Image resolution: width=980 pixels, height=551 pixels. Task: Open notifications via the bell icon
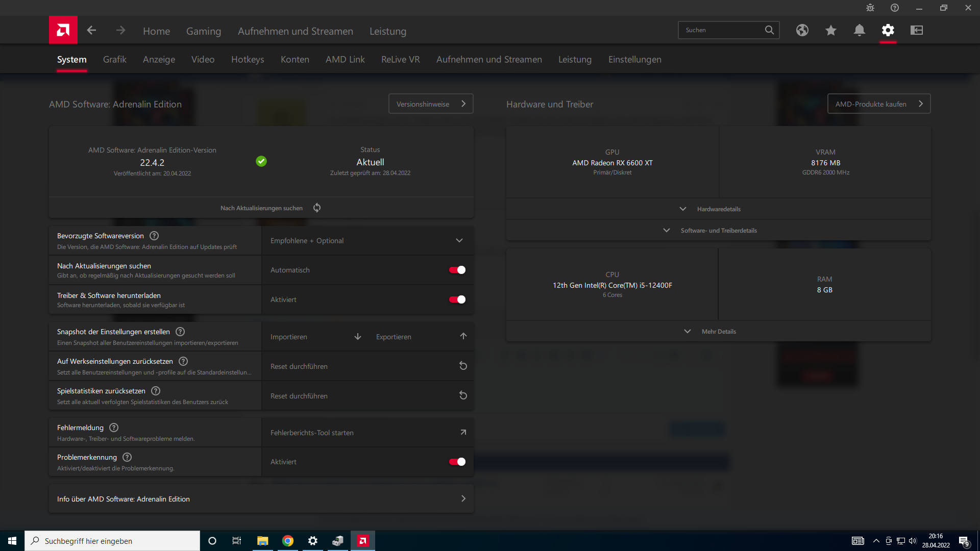(x=859, y=30)
